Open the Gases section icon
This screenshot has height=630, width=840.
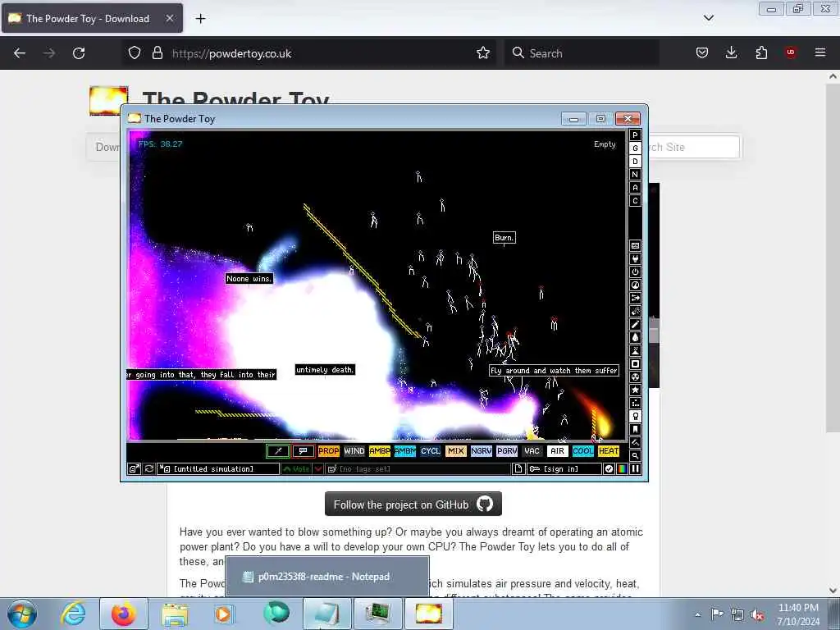coord(636,325)
